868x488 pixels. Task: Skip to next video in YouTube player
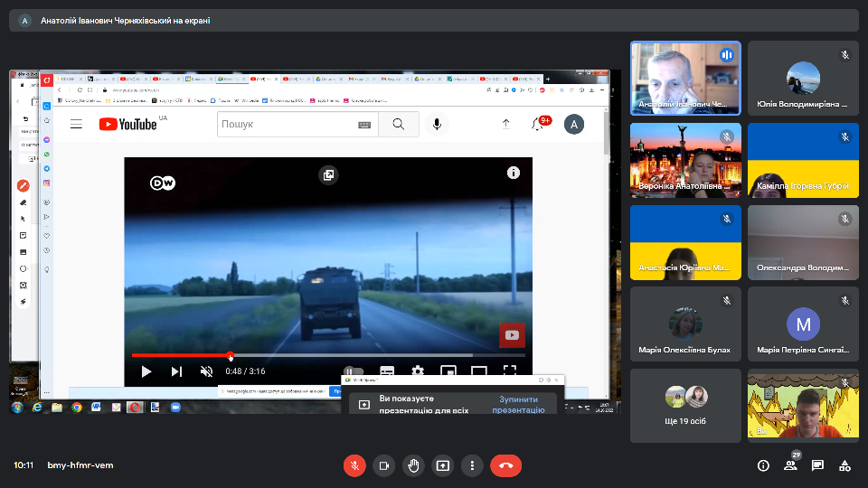coord(176,371)
